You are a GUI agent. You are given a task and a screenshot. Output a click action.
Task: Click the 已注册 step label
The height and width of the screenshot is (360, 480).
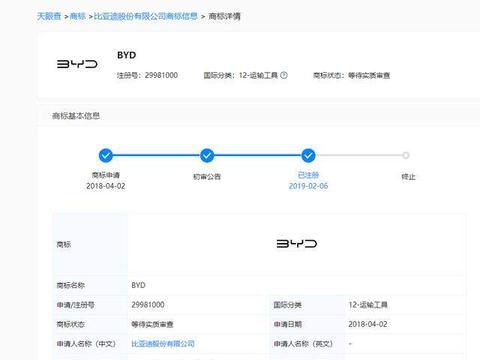click(x=308, y=175)
